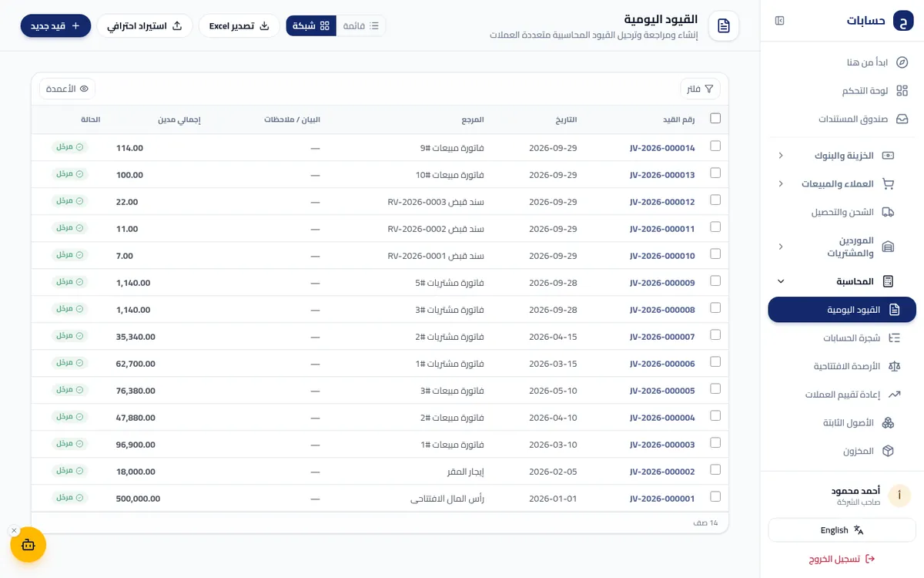Click the سند قبض RV-2026-0003 reference

point(436,202)
